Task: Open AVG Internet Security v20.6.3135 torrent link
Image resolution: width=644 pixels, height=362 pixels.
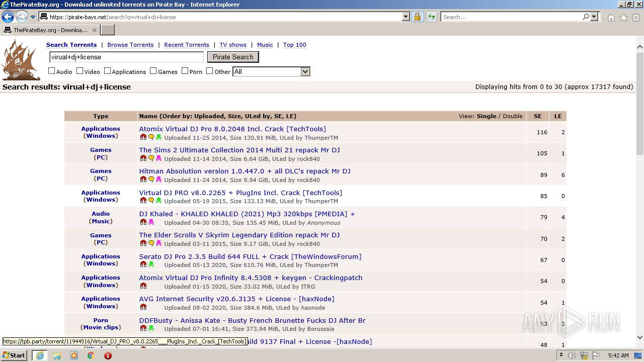Action: pos(236,299)
